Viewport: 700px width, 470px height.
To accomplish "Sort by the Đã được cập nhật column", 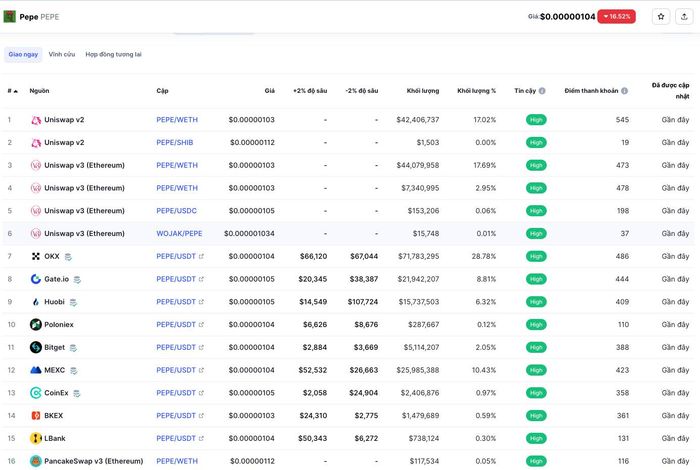I will click(670, 91).
